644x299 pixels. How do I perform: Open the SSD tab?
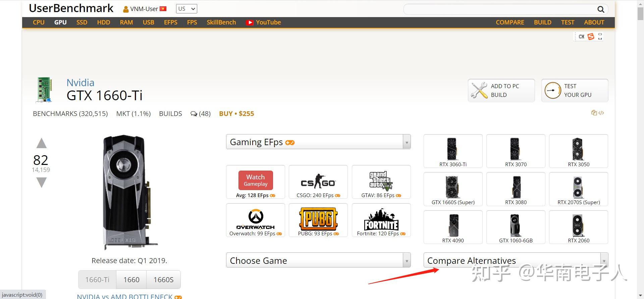82,22
